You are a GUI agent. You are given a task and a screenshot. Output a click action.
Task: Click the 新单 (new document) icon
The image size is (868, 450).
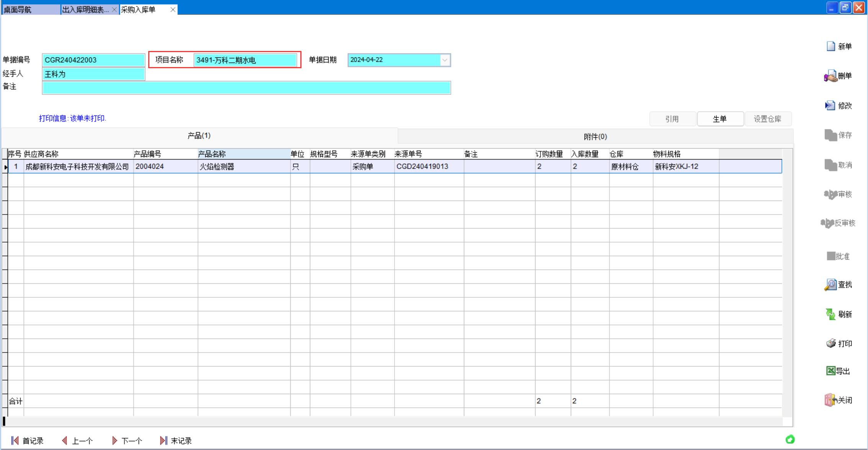pyautogui.click(x=831, y=46)
